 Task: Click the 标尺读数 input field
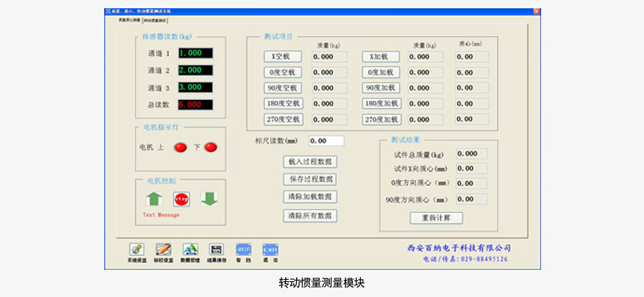326,141
